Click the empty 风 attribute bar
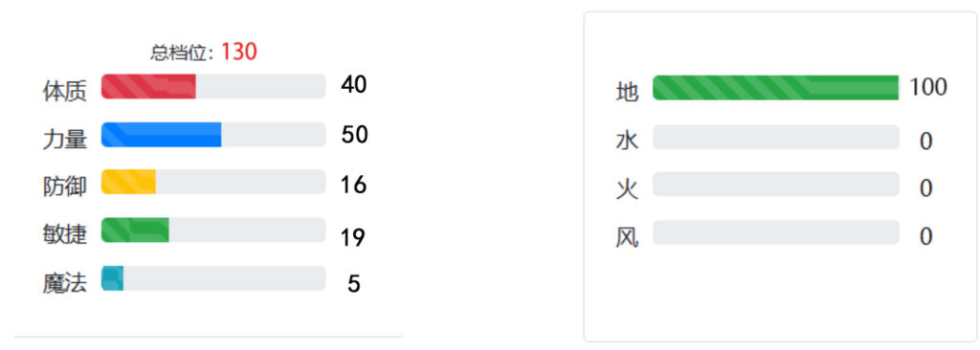Image resolution: width=980 pixels, height=350 pixels. click(x=775, y=232)
